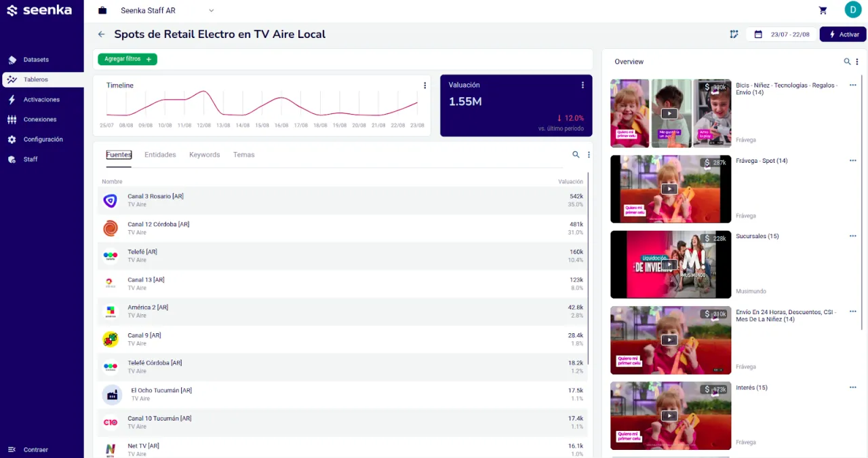Switch to the Keywords tab
This screenshot has width=868, height=458.
pos(204,155)
